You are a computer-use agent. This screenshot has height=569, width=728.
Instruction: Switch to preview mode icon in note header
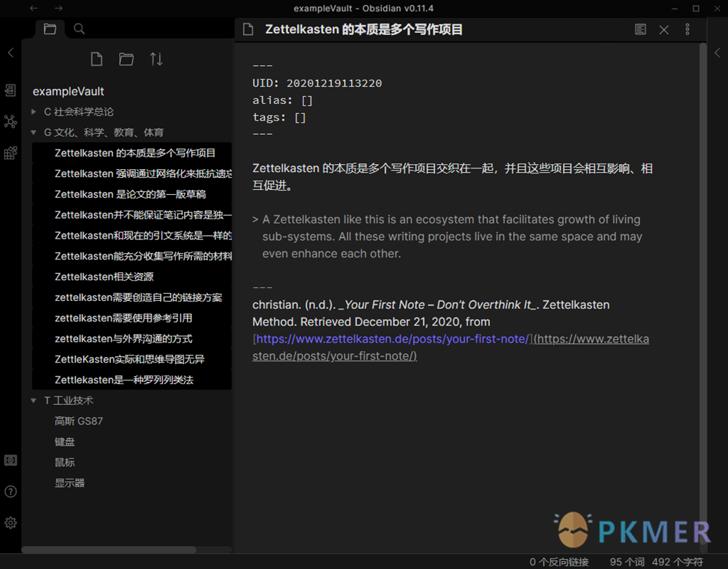tap(641, 29)
